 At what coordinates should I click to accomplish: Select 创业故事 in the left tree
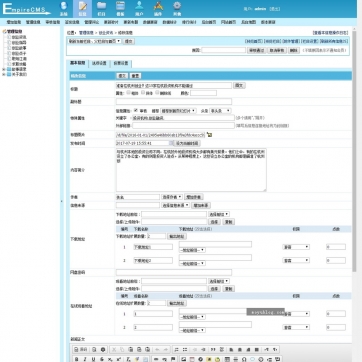tap(19, 48)
